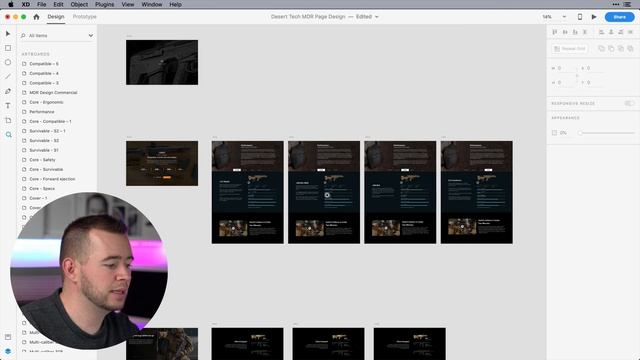This screenshot has height=360, width=640.
Task: Apply the Intersect boolean operation
Action: (x=621, y=49)
